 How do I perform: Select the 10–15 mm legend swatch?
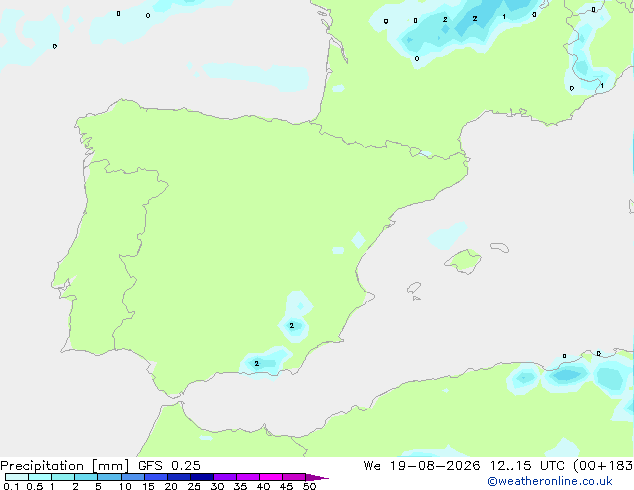133,477
